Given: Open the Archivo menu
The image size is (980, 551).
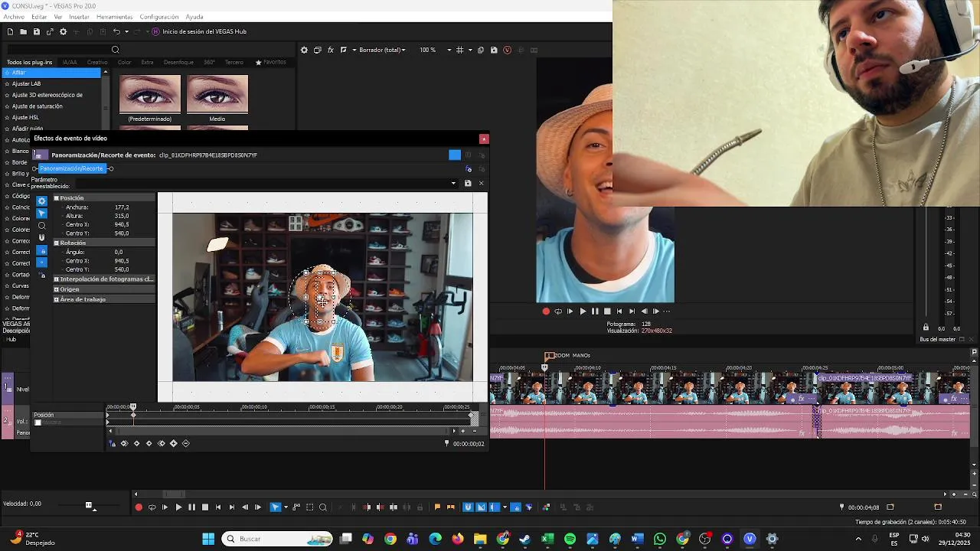Looking at the screenshot, I should pos(15,17).
